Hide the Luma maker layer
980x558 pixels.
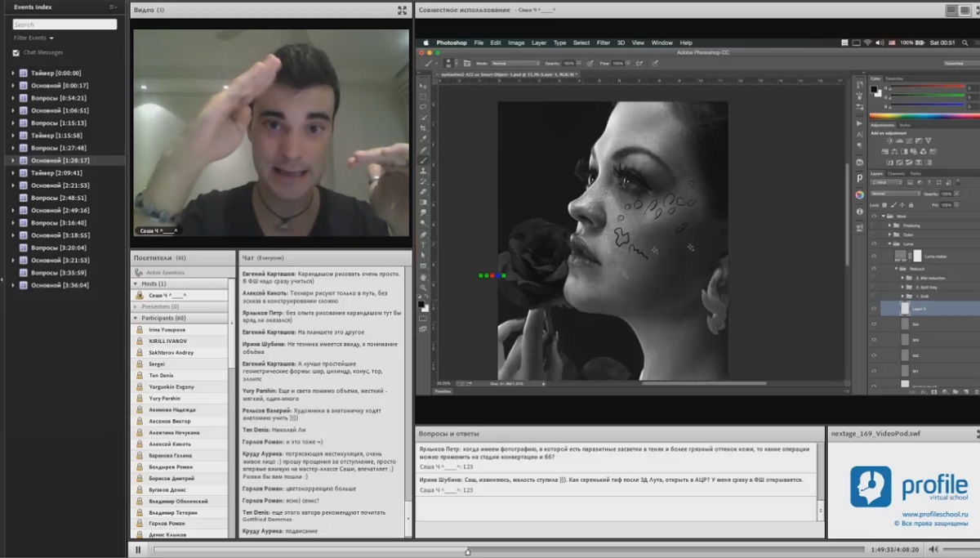[x=874, y=256]
